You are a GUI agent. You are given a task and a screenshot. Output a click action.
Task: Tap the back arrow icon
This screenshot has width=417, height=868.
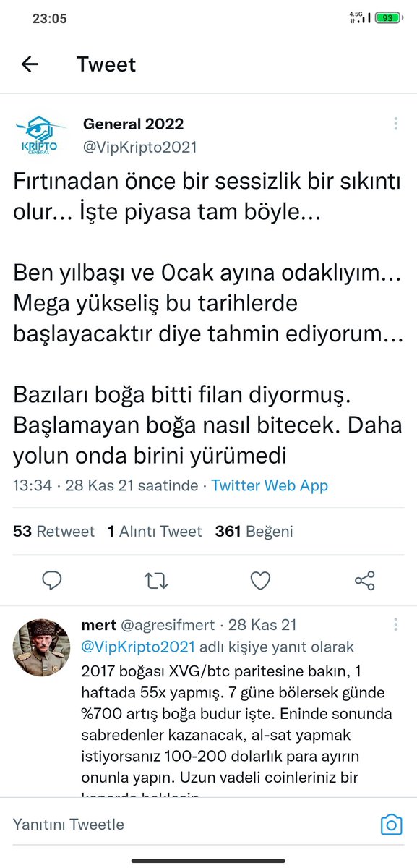point(30,64)
